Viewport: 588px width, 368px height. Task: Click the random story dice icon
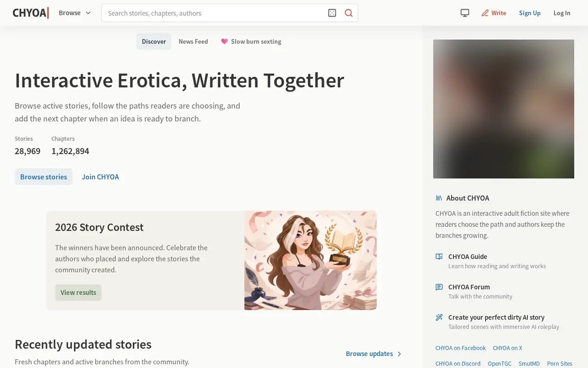[332, 13]
